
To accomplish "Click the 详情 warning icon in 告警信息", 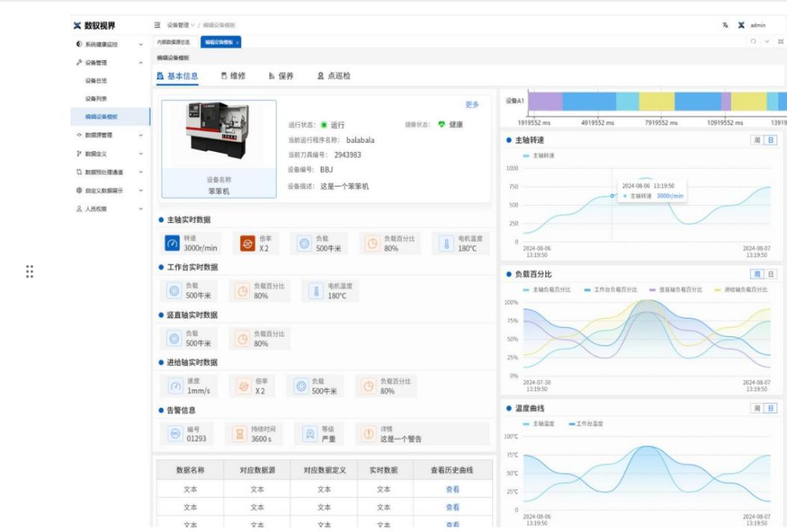I will 368,434.
